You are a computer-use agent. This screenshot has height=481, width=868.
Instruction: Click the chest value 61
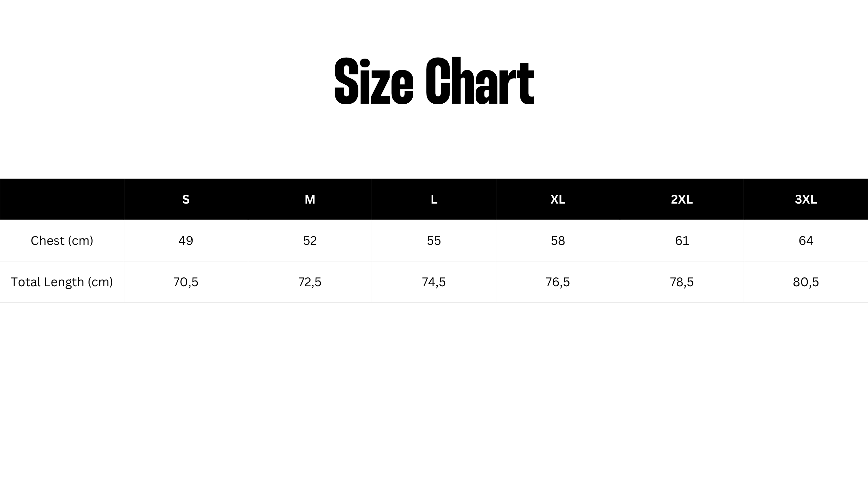tap(682, 241)
